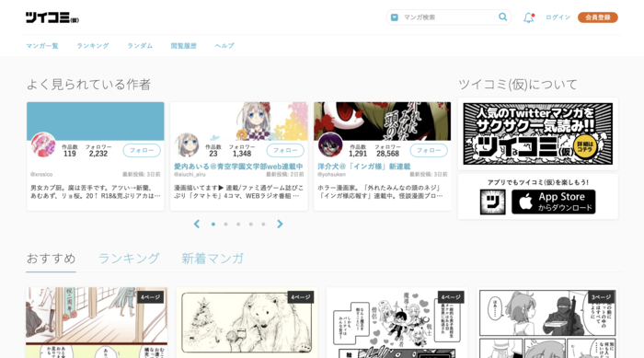Select the second carousel page dot
The width and height of the screenshot is (644, 358).
(226, 225)
